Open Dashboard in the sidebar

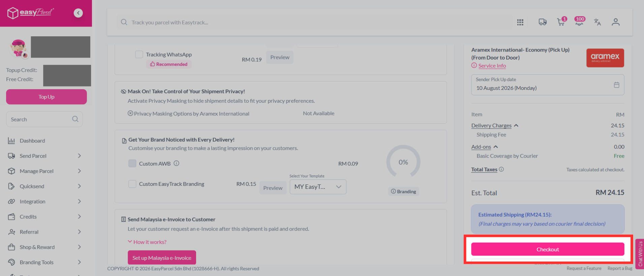(x=32, y=141)
